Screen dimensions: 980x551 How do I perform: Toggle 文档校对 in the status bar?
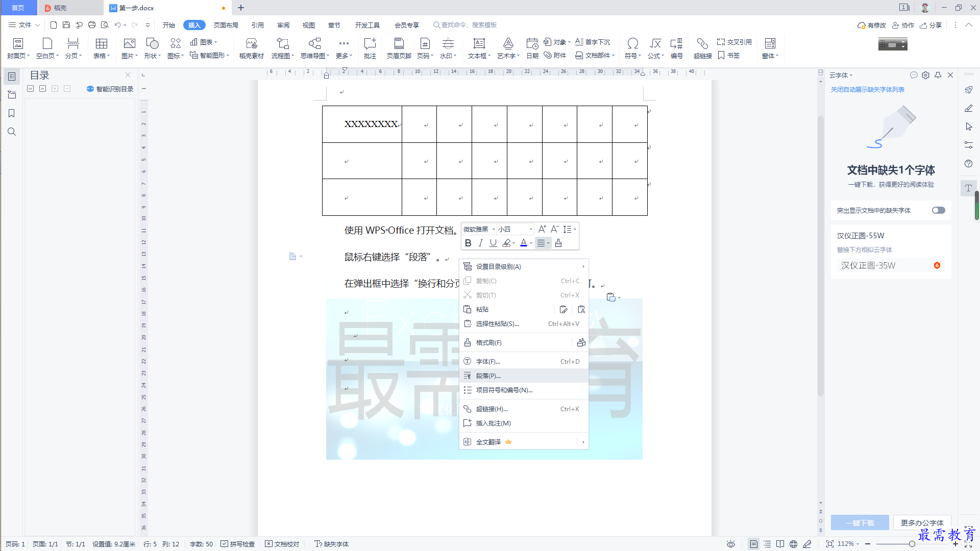tap(282, 544)
